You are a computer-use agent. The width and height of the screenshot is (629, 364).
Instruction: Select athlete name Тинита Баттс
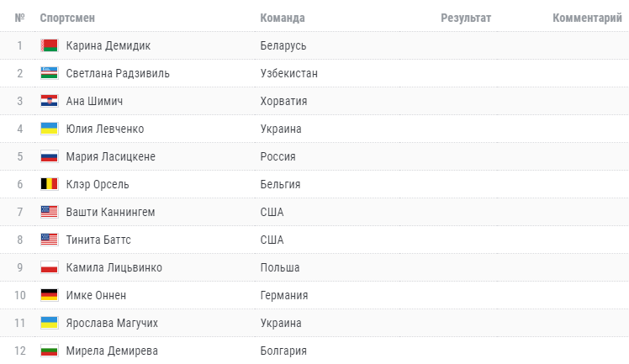tap(98, 240)
